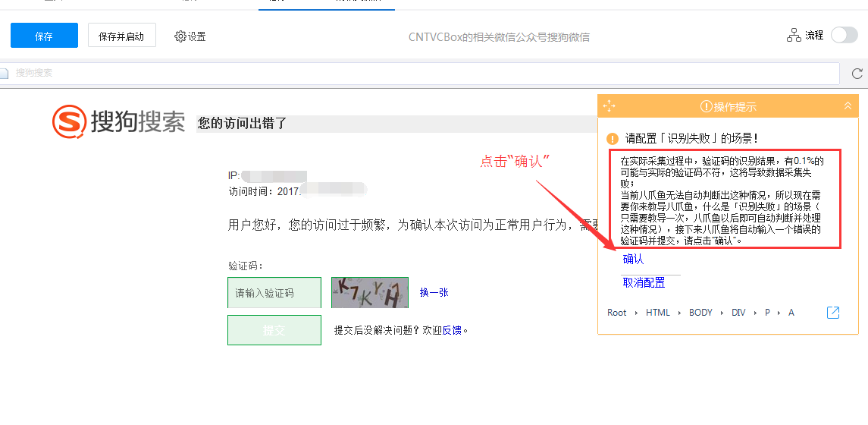Click the 请输入验证码 input field
Screen dimensions: 868x425
(x=274, y=293)
